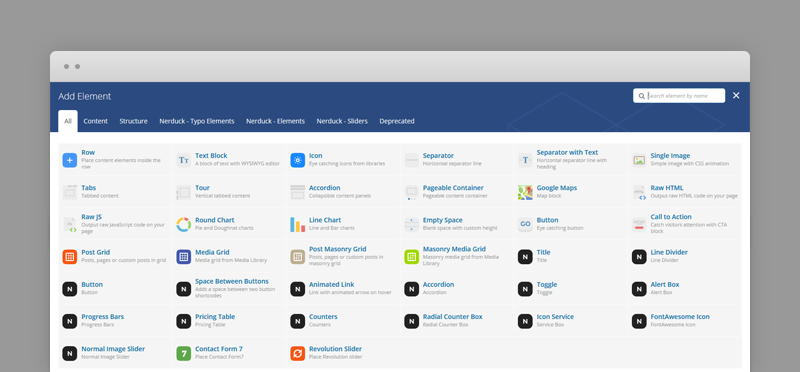
Task: Select the green Masonry Media Grid icon
Action: pos(411,257)
